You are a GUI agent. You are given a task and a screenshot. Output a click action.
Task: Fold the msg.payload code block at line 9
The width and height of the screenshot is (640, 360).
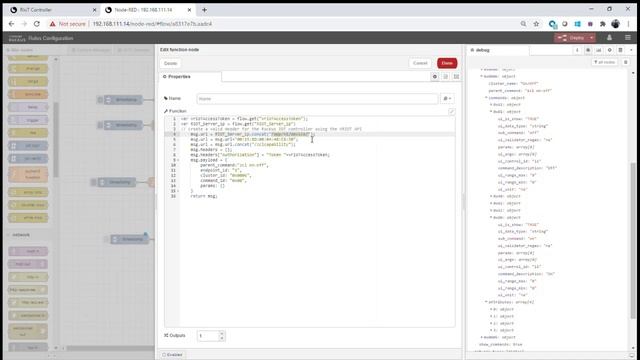[x=178, y=160]
